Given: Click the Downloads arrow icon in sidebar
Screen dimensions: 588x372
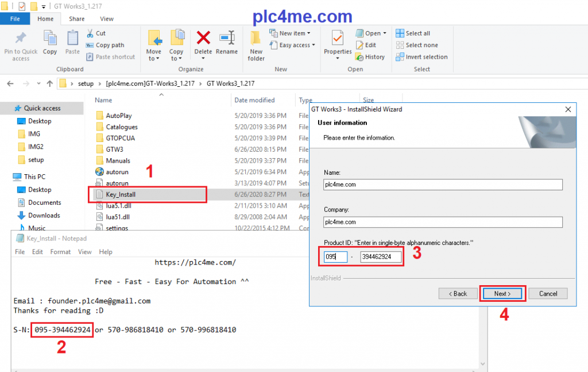Looking at the screenshot, I should point(21,216).
